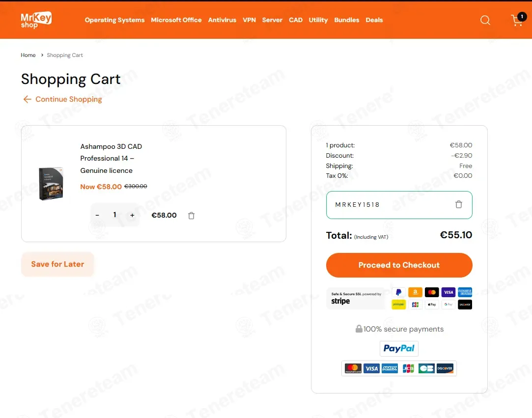Screen dimensions: 532x418
Task: Open the Antivirus menu item
Action: (222, 20)
